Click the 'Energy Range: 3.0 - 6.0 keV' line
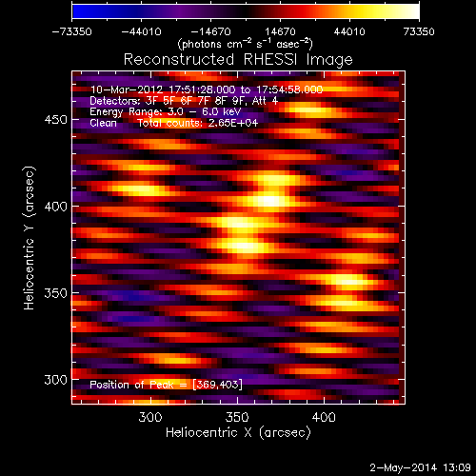Screen dimensions: 476x476 (x=166, y=112)
